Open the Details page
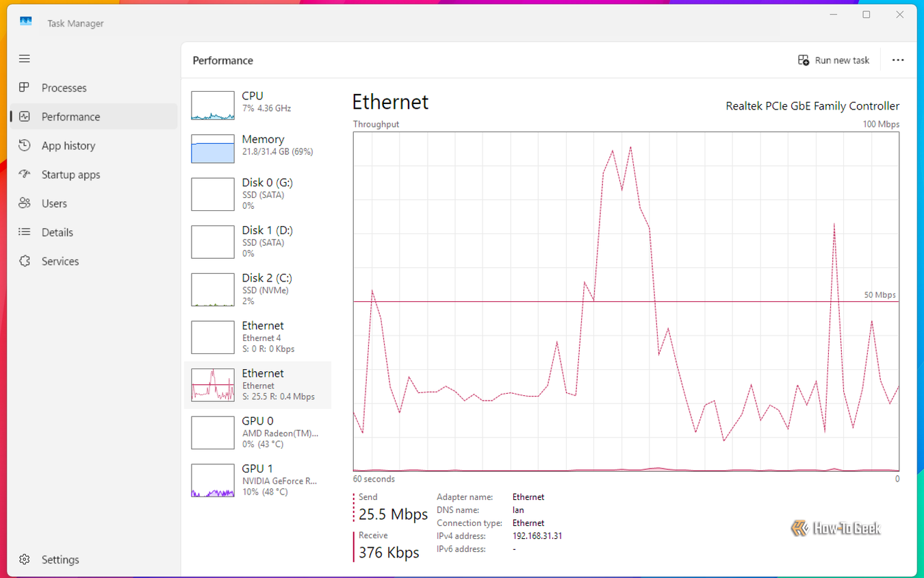Viewport: 924px width, 578px height. pyautogui.click(x=57, y=232)
